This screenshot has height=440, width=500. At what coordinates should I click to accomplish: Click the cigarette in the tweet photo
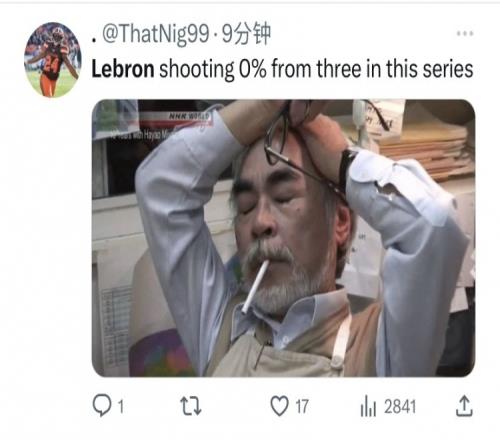(255, 286)
